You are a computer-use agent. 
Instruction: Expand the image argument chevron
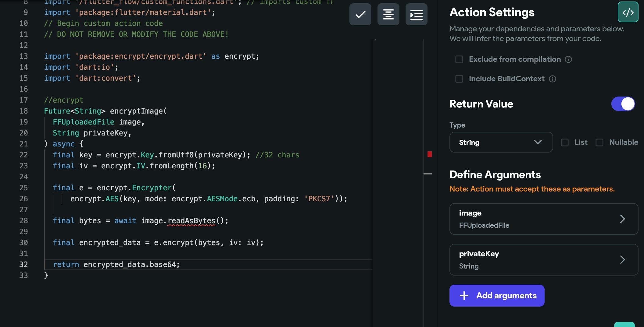[x=622, y=219]
